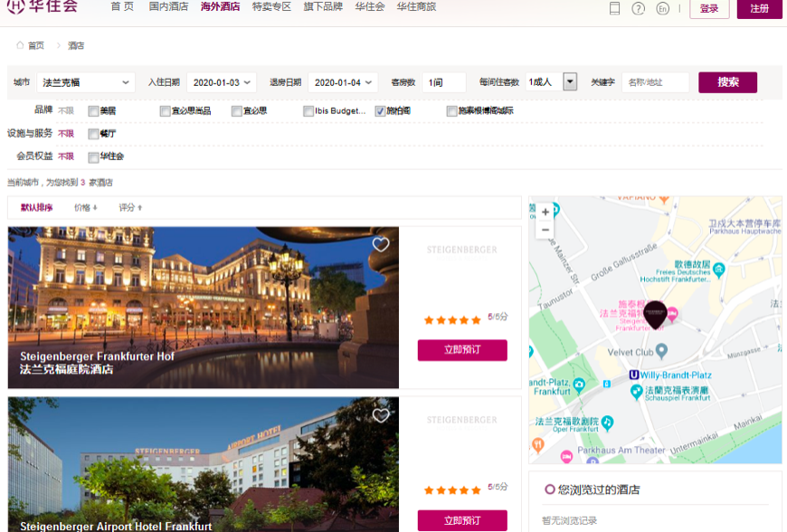Sort by rating 评分
787x532 pixels.
pos(130,207)
